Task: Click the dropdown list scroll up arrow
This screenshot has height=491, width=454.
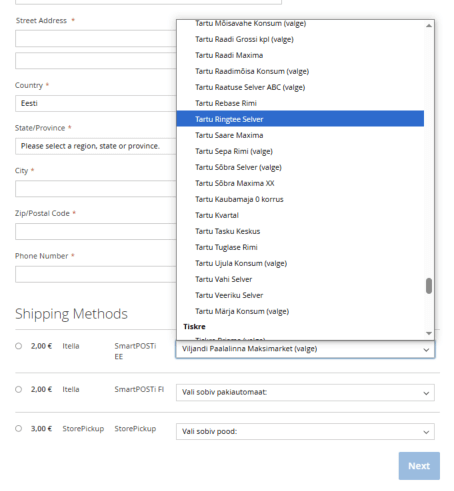Action: (429, 25)
